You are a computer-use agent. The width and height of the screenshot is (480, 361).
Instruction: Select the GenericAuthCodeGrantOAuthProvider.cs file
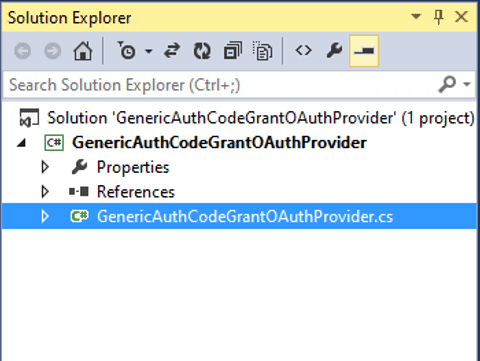(239, 216)
